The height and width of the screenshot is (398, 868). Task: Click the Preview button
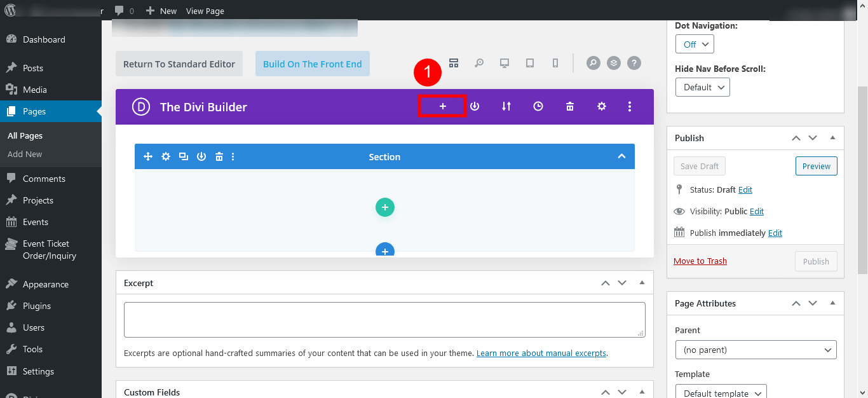817,166
